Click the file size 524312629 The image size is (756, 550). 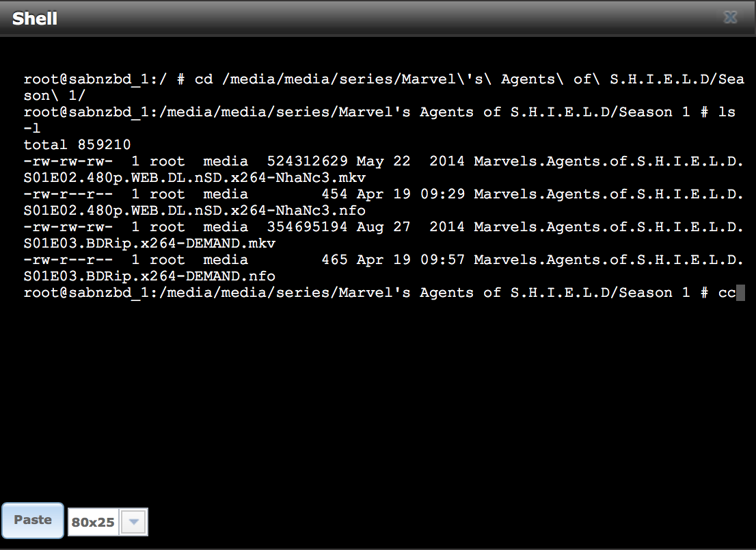[307, 161]
